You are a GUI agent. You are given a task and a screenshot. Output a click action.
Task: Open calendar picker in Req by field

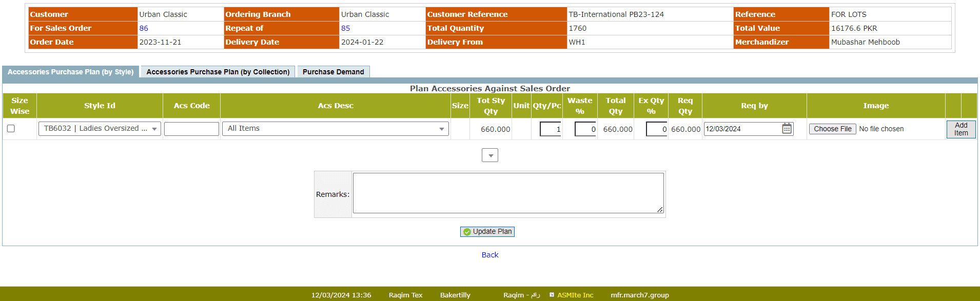(x=786, y=129)
